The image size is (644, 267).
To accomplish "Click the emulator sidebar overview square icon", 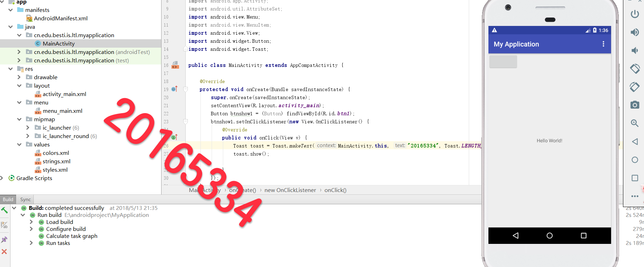I will pos(635,178).
